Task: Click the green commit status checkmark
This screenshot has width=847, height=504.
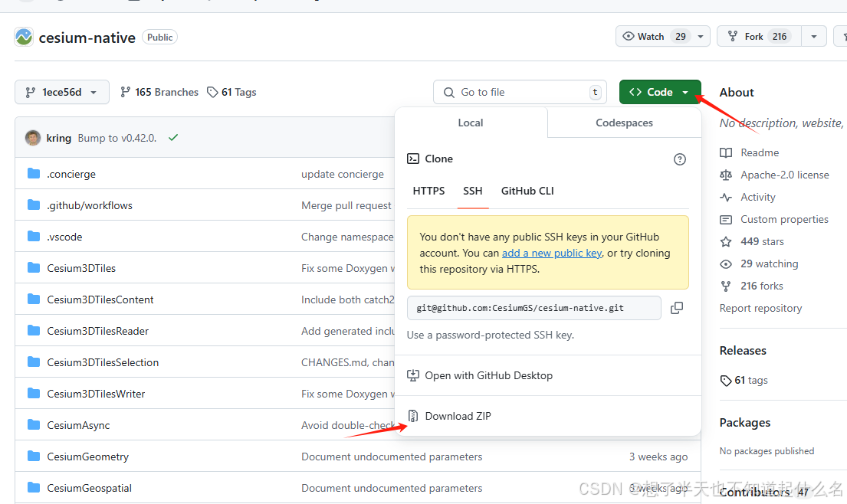Action: pyautogui.click(x=173, y=138)
